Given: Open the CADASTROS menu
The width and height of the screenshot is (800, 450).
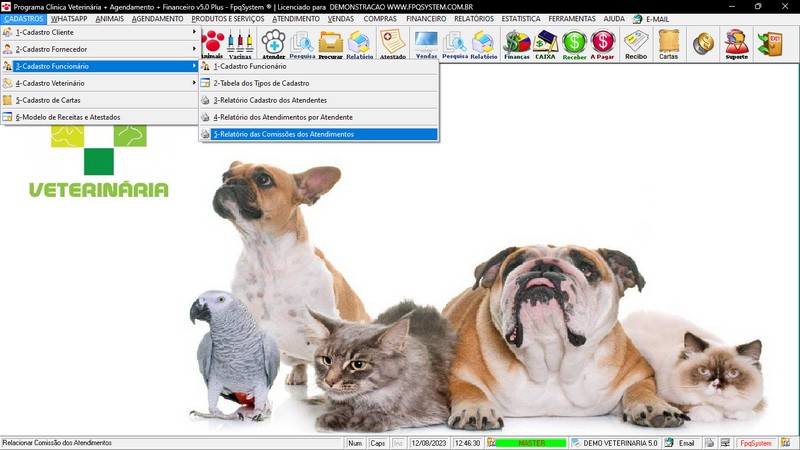Looking at the screenshot, I should 23,19.
